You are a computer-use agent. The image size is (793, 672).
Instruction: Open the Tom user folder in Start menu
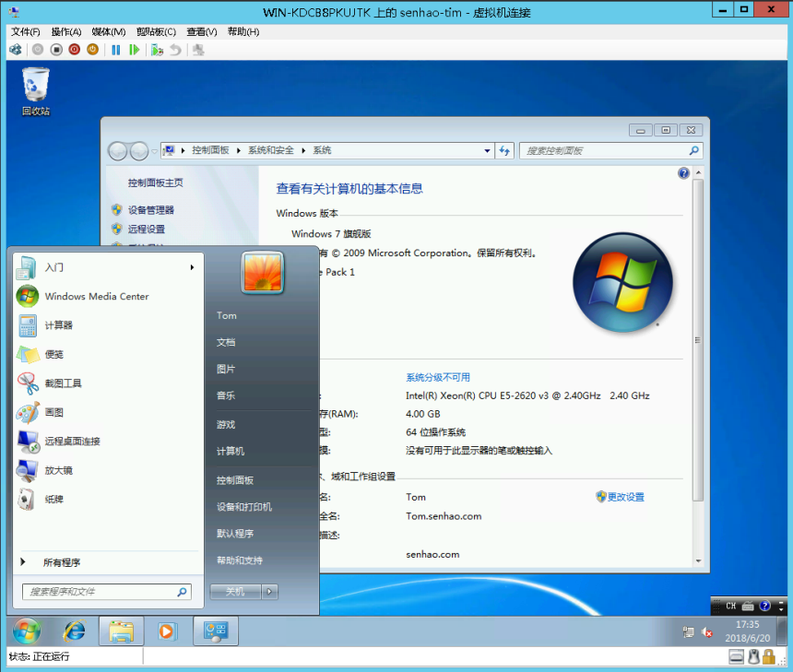coord(226,315)
